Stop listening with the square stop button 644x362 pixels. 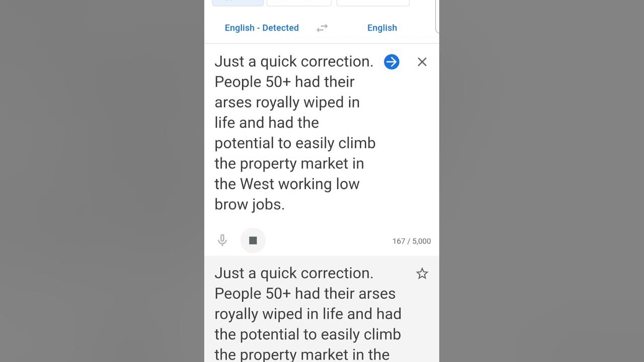(253, 240)
